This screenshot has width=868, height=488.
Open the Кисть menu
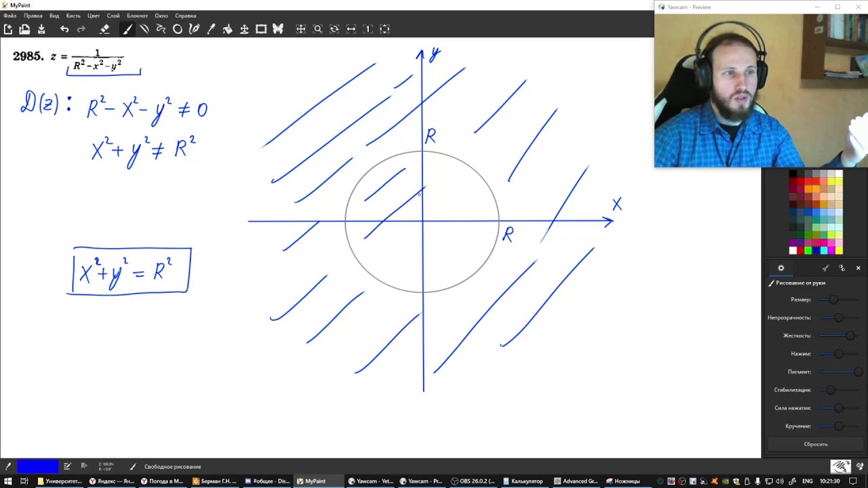(73, 16)
